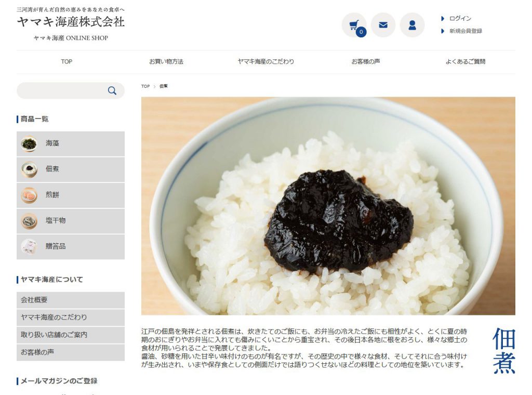Open 取り扱い店舗のご案内 in the sidebar
Viewport: 532px width, 395px height.
(x=71, y=335)
